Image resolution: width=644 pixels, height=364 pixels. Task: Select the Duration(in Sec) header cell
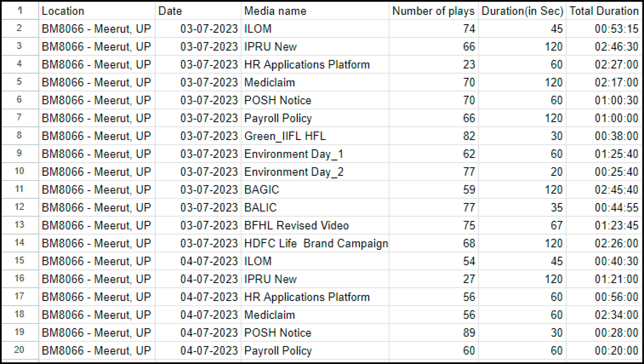[x=522, y=11]
